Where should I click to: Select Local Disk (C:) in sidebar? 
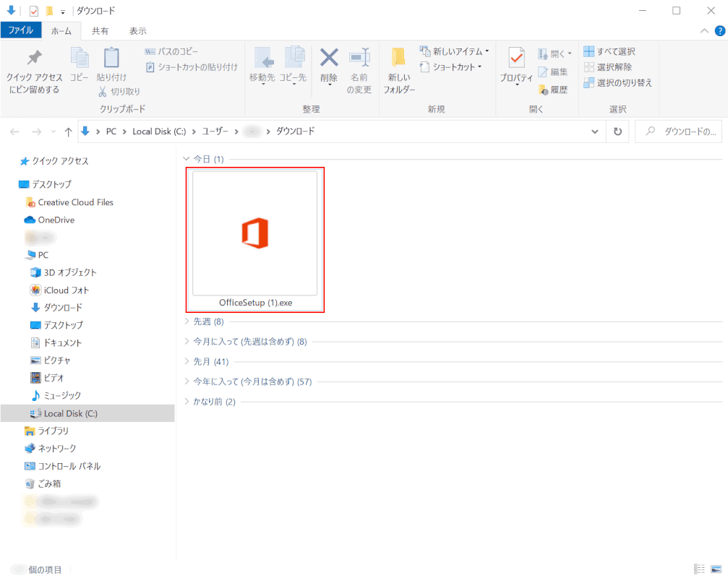[x=87, y=413]
